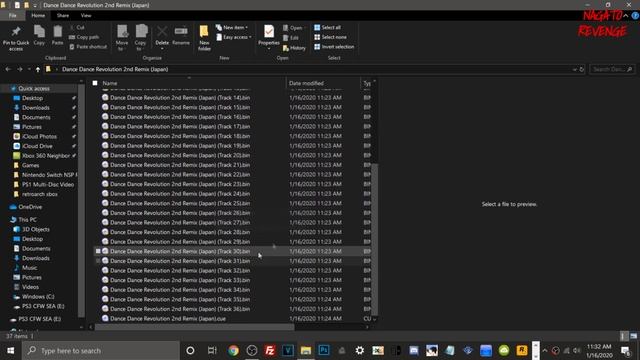This screenshot has height=360, width=640.
Task: Click the file list vertical scrollbar
Action: 375,239
